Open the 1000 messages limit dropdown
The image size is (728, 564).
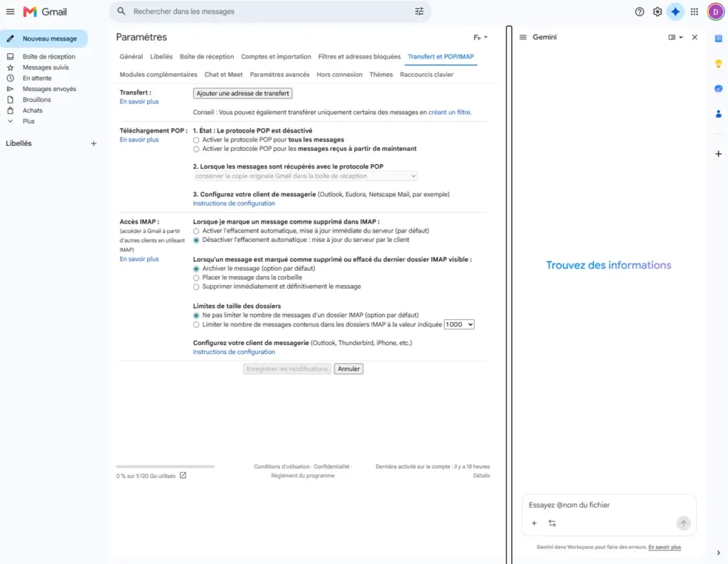click(459, 324)
